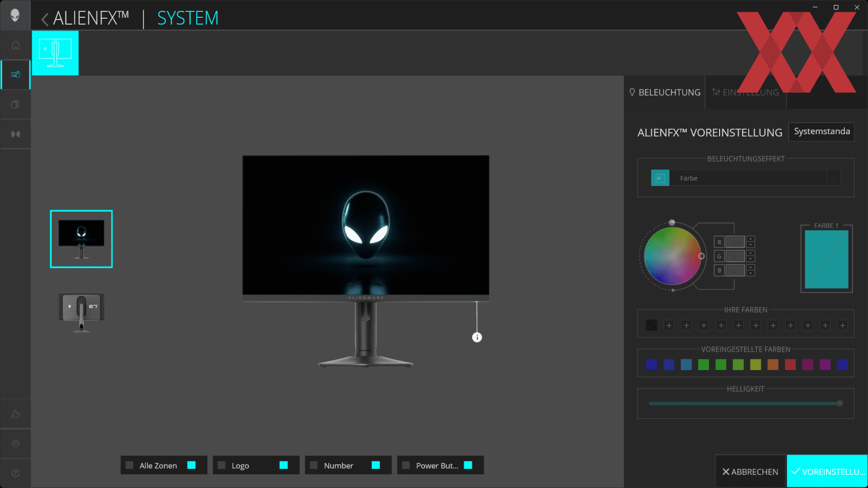Switch to the BELEUCHTUNG tab
Viewport: 868px width, 488px height.
(x=665, y=92)
